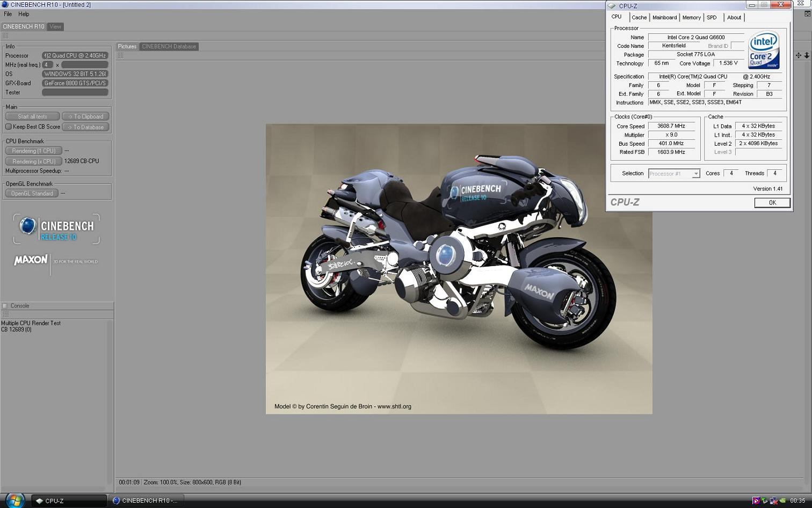Click the taskbar clock 00:35
Image resolution: width=812 pixels, height=508 pixels.
(x=798, y=500)
